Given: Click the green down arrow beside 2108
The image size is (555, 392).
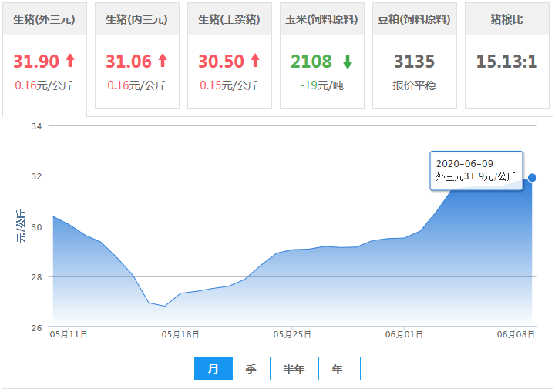Looking at the screenshot, I should pos(348,62).
